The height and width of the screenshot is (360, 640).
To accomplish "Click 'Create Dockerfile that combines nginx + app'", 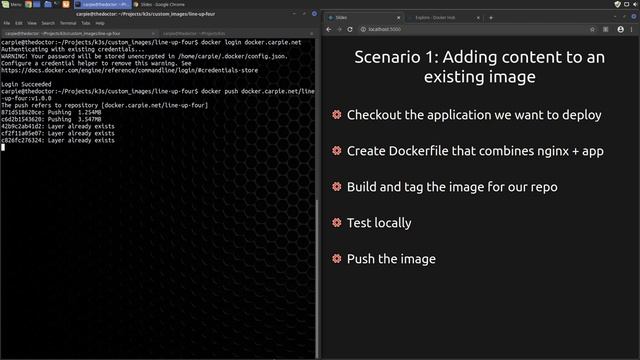I will [x=475, y=151].
